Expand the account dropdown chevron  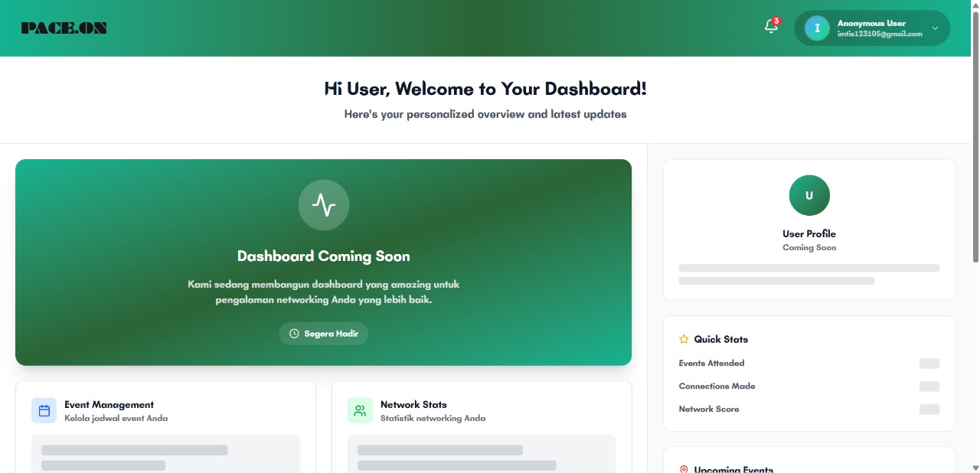pyautogui.click(x=935, y=28)
